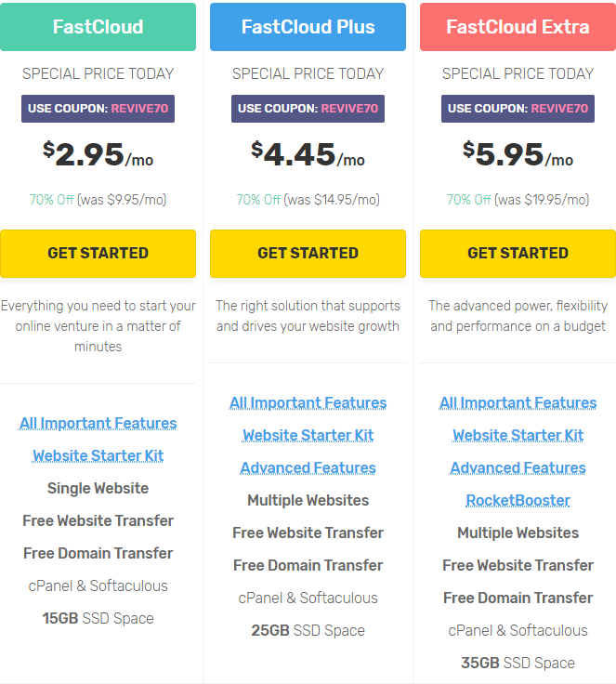Image resolution: width=616 pixels, height=684 pixels.
Task: Open Advanced Features link under FastCloud Plus
Action: tap(308, 467)
